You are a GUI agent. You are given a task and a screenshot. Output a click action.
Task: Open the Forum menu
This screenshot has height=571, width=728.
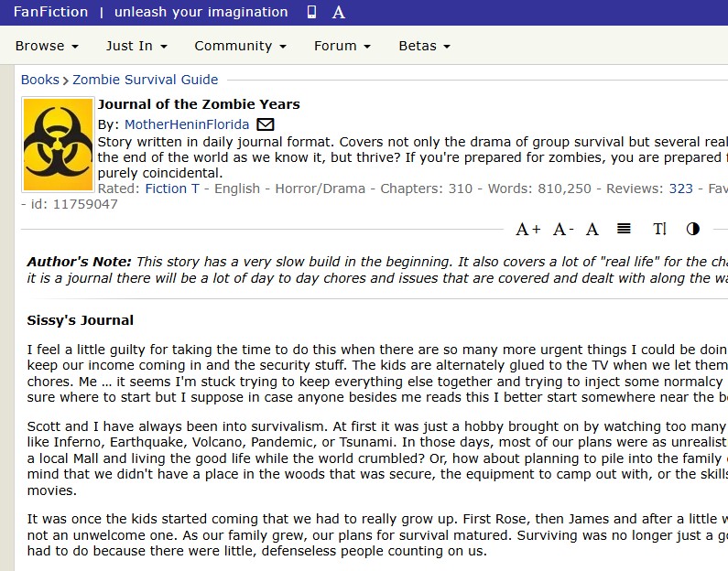click(x=342, y=46)
